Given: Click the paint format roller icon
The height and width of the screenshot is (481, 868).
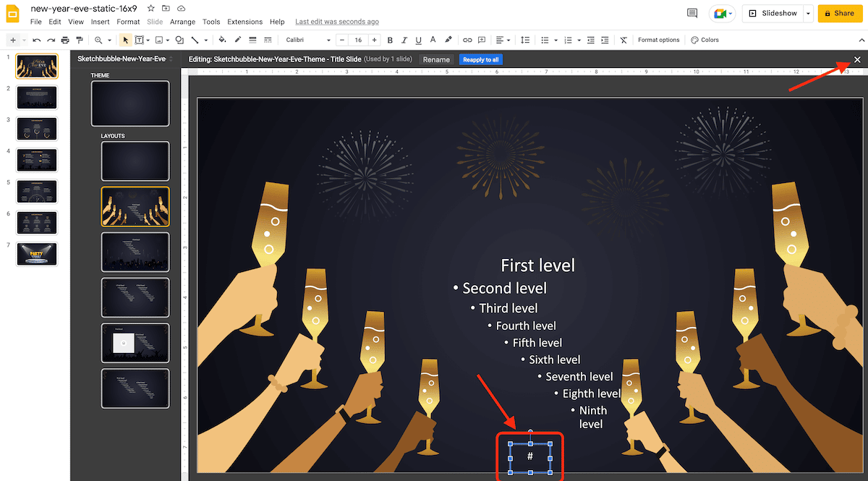Looking at the screenshot, I should pos(80,40).
